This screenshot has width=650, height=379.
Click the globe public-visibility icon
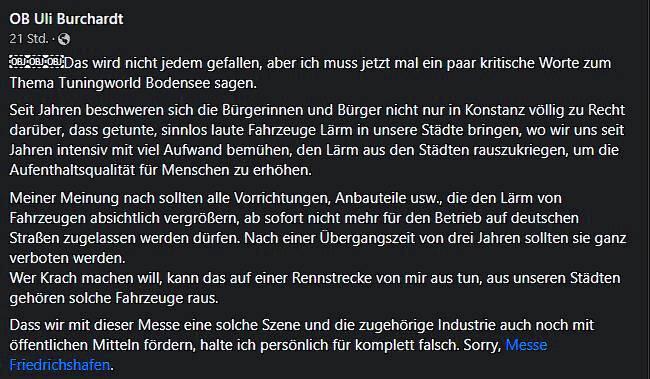click(64, 39)
